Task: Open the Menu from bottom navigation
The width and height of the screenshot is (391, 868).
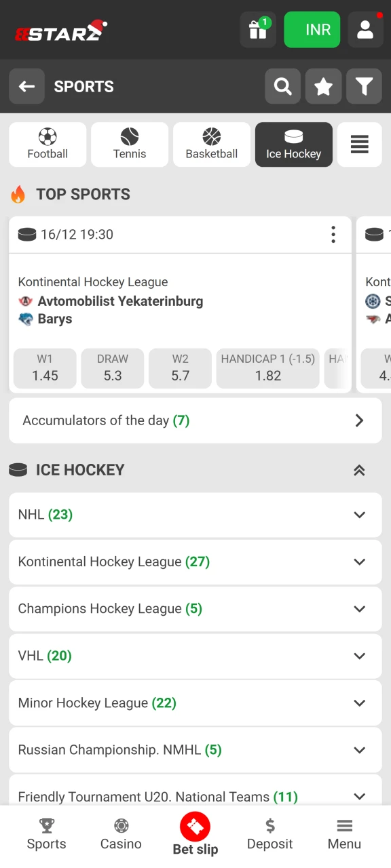Action: click(x=344, y=834)
